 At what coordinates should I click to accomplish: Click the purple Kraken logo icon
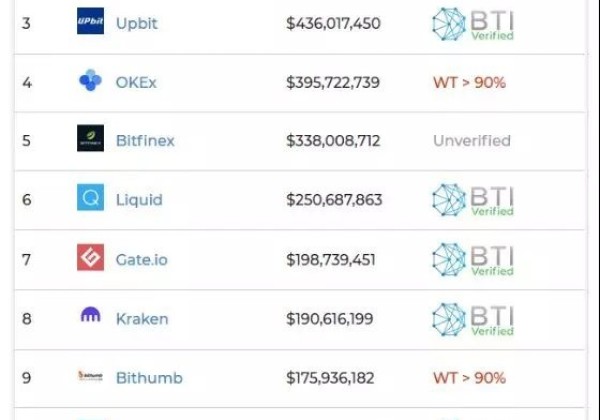tap(90, 318)
